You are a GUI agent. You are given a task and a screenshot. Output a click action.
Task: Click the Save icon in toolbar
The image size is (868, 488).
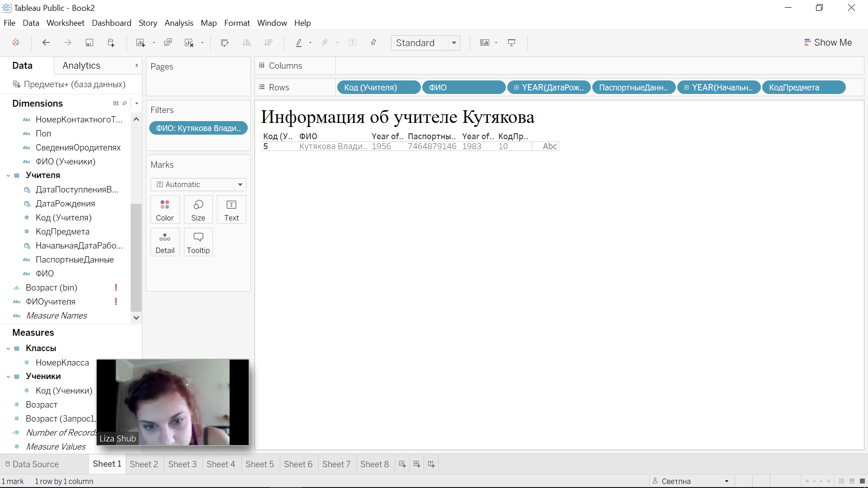(90, 42)
